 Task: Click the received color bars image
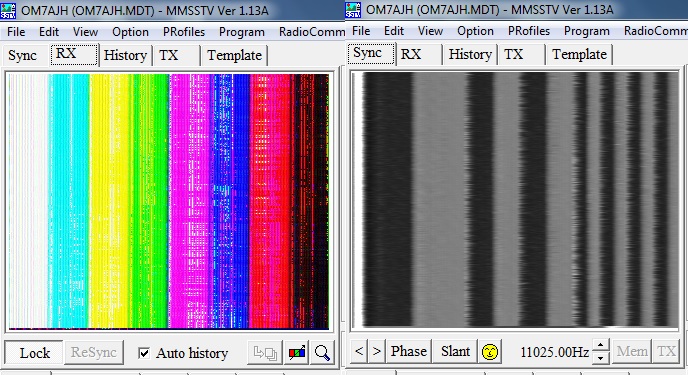click(x=169, y=201)
